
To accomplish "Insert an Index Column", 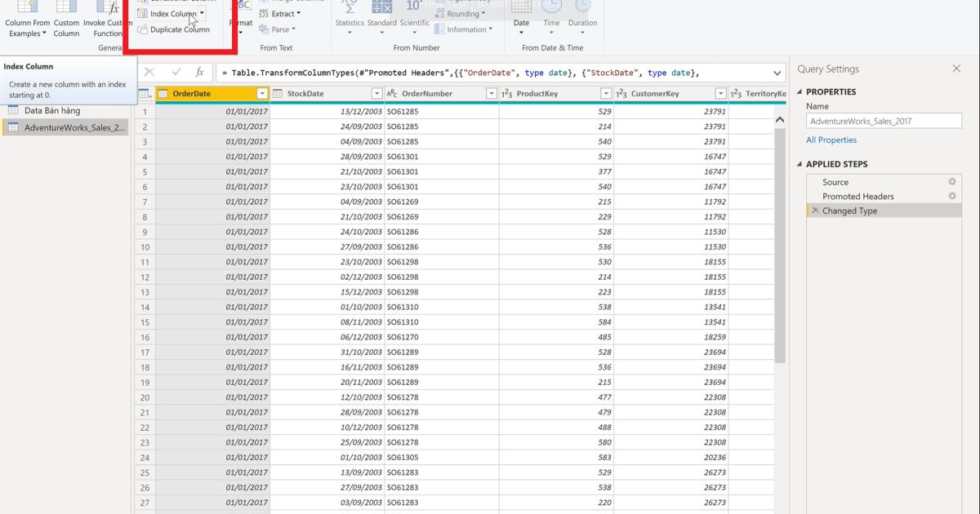I will click(171, 13).
